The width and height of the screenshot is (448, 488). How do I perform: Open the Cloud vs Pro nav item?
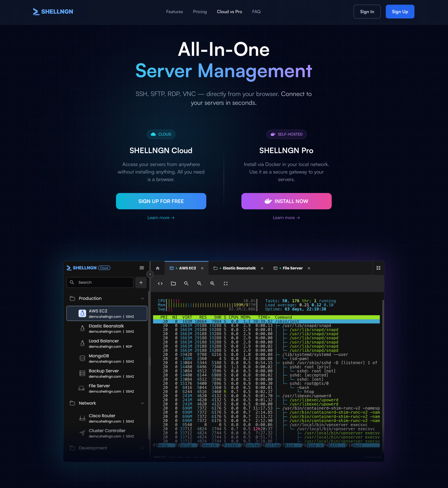click(x=229, y=12)
